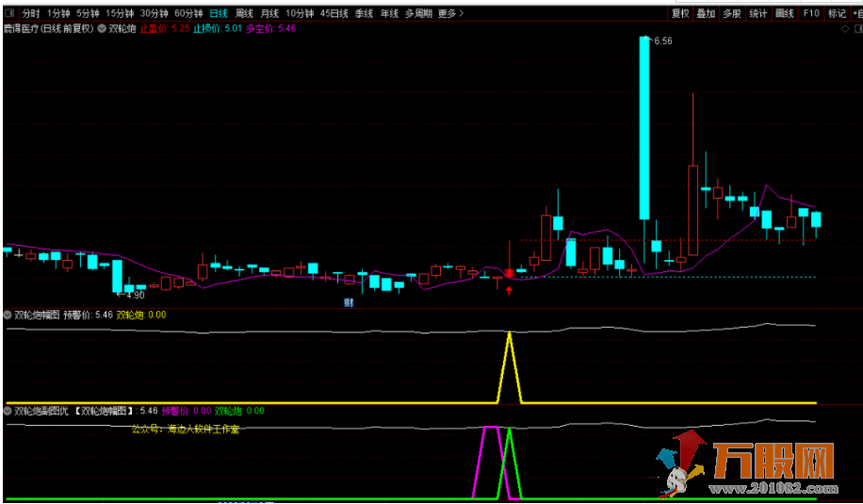Select the 30分钟 period tab

[154, 13]
